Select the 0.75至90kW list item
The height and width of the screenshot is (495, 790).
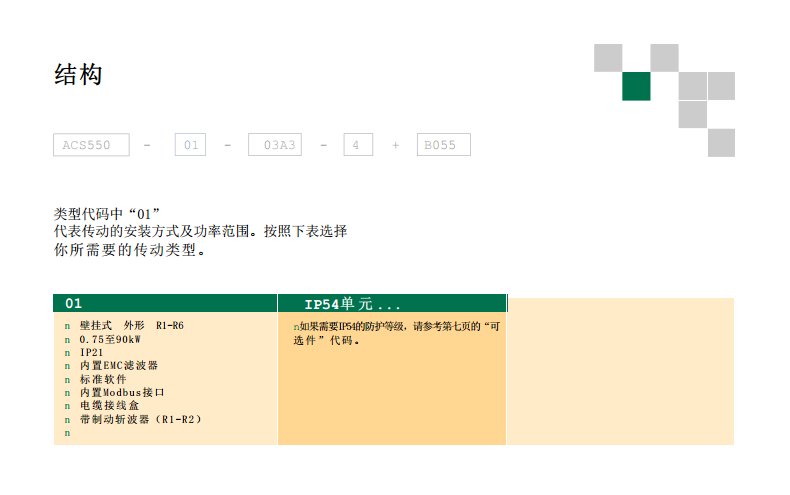pyautogui.click(x=110, y=339)
